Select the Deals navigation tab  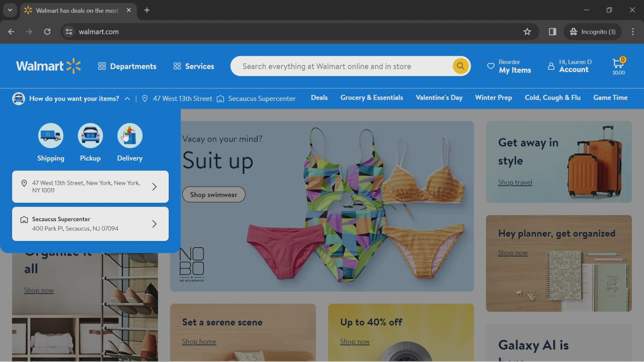(x=319, y=98)
